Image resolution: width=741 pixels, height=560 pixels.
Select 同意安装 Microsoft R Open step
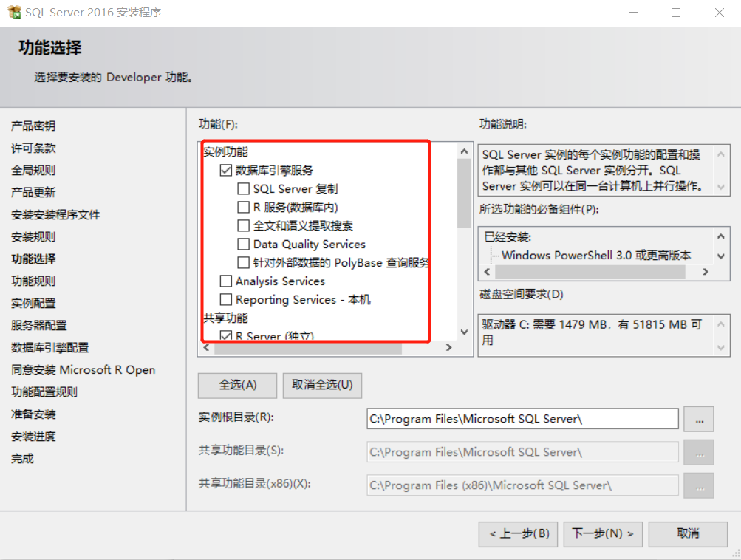pos(83,370)
